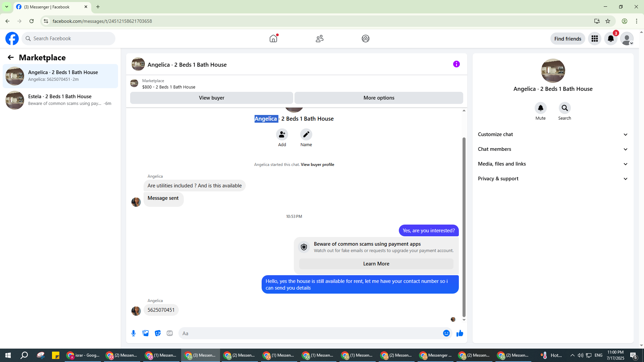644x362 pixels.
Task: Reload the page
Action: tap(32, 21)
